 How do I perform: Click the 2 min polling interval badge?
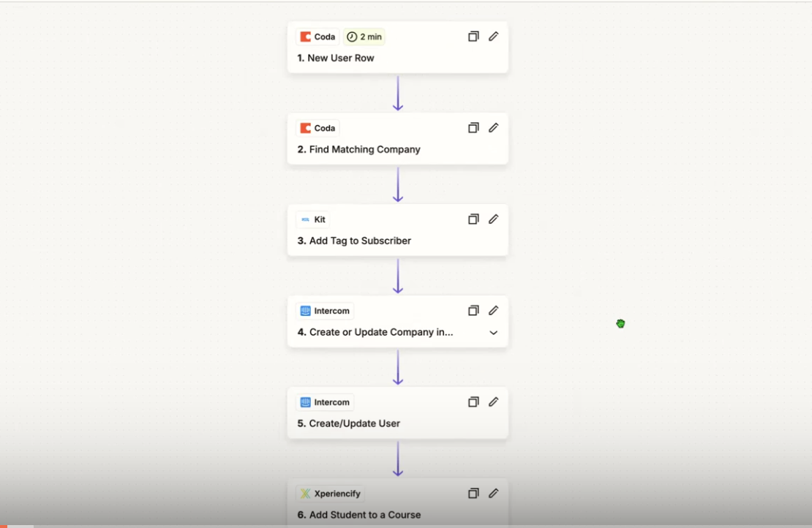364,37
